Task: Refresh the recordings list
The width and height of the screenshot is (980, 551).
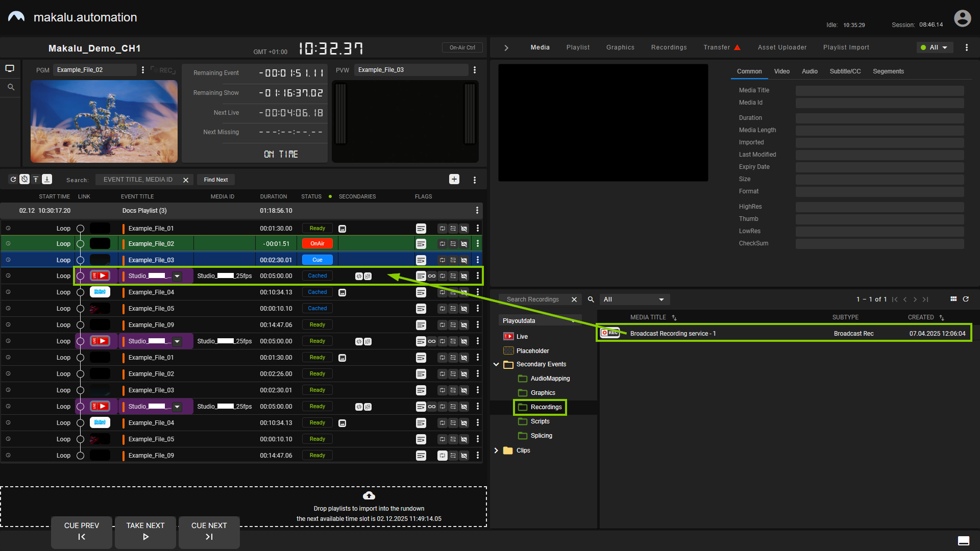Action: [x=966, y=299]
